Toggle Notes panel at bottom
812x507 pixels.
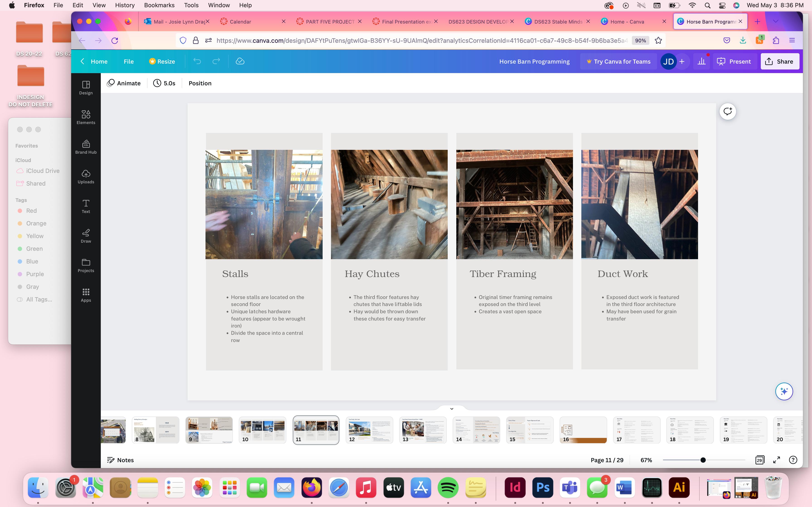(120, 460)
